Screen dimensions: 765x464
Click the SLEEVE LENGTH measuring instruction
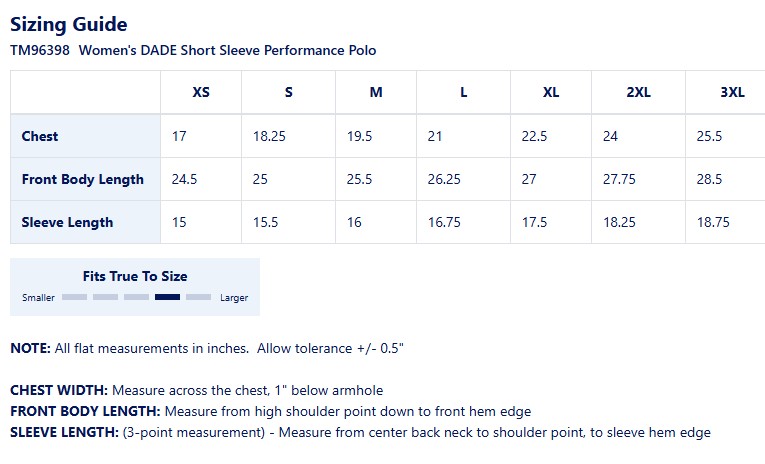360,433
